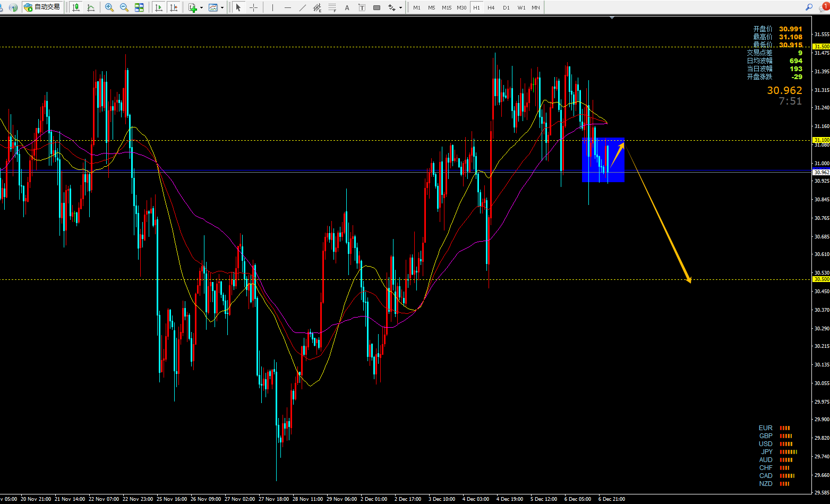Screen dimensions: 830x504
Task: Select the vertical line drawing tool
Action: pyautogui.click(x=272, y=7)
